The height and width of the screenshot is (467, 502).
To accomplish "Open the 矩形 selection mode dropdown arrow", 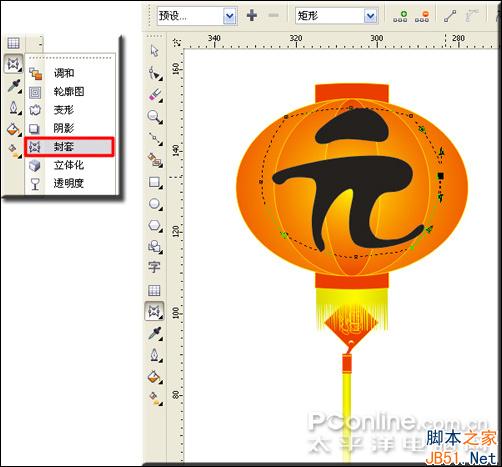I will click(370, 16).
